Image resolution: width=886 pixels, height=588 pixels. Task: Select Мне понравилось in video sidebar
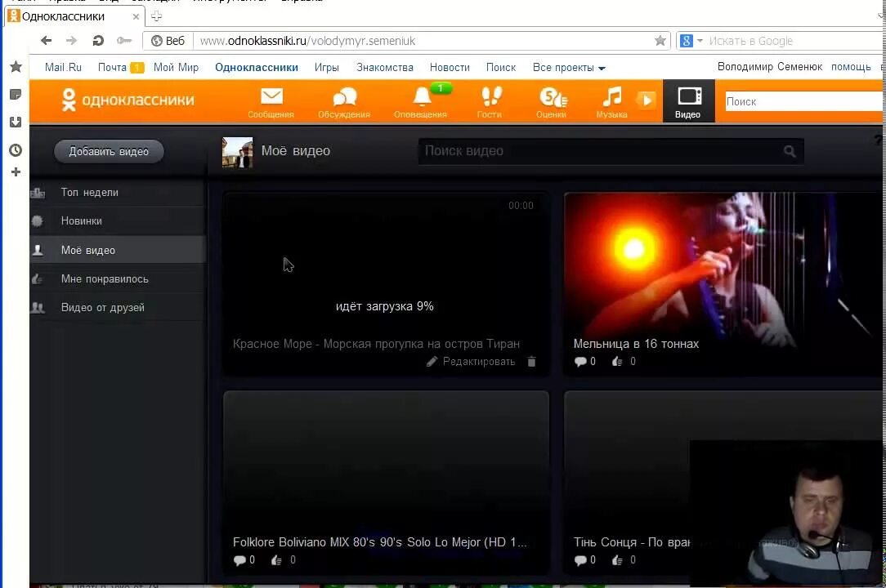point(118,279)
